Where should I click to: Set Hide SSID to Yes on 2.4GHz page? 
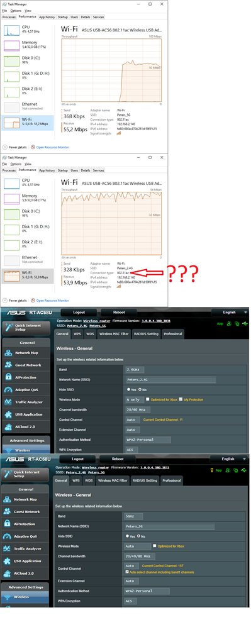click(128, 389)
